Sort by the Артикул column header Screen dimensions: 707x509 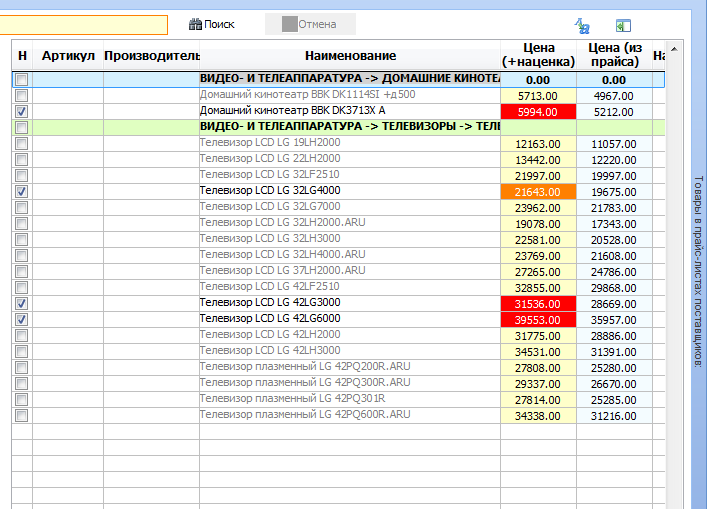68,56
